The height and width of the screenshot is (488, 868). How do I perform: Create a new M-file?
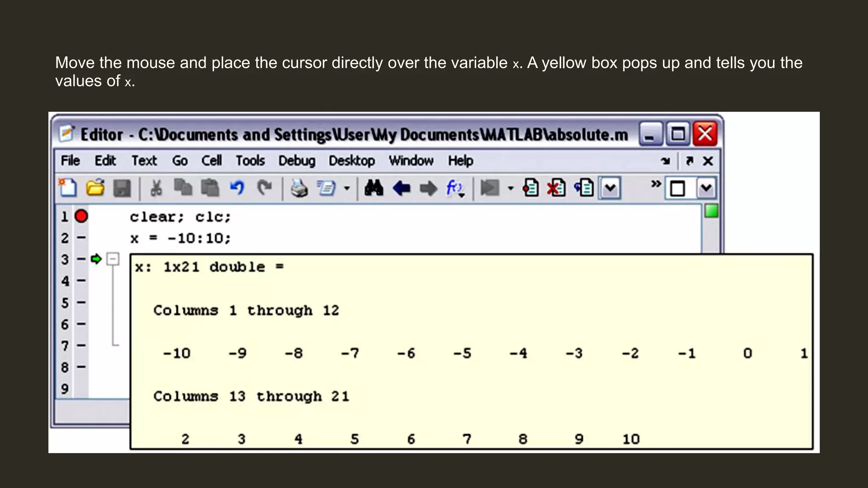tap(68, 188)
